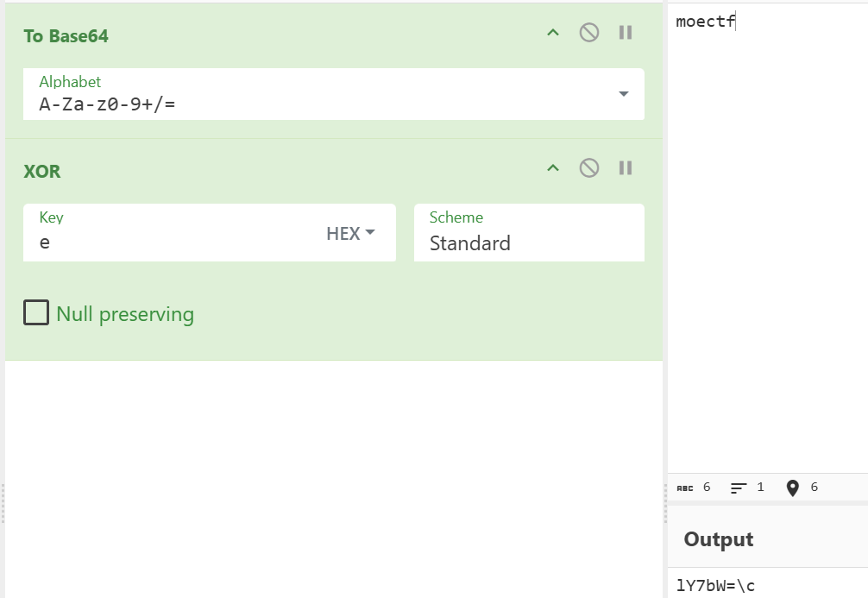Click the output text lY7bW=\c
The width and height of the screenshot is (868, 598).
pyautogui.click(x=716, y=586)
